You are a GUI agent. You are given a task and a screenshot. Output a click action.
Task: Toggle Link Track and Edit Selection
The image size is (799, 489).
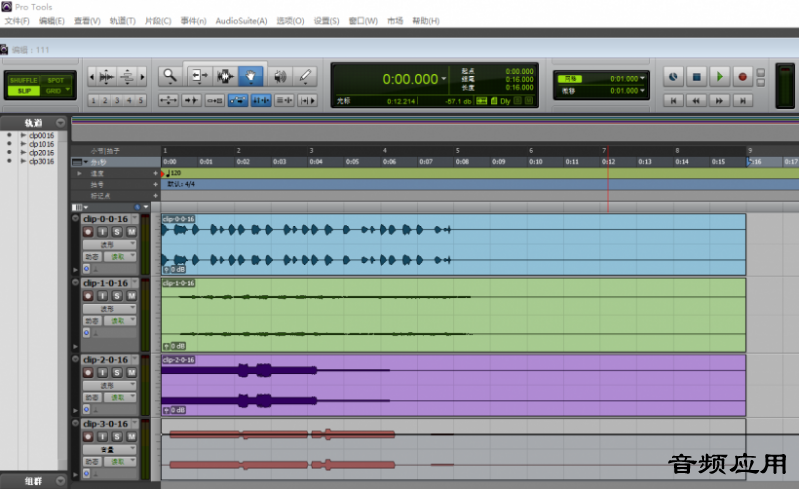(284, 100)
